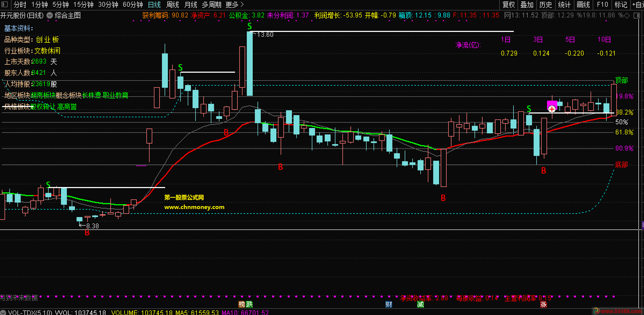Viewport: 644px width, 315px height.
Task: Expand the 更多 periods menu
Action: (x=234, y=5)
